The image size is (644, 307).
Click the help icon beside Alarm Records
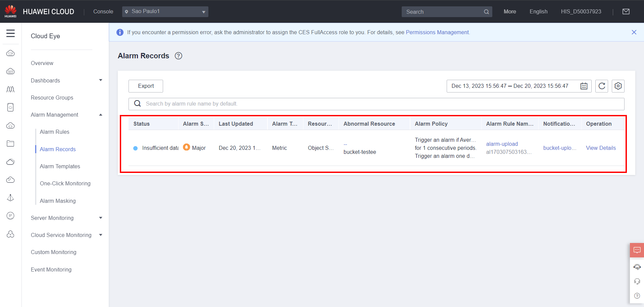click(x=179, y=56)
